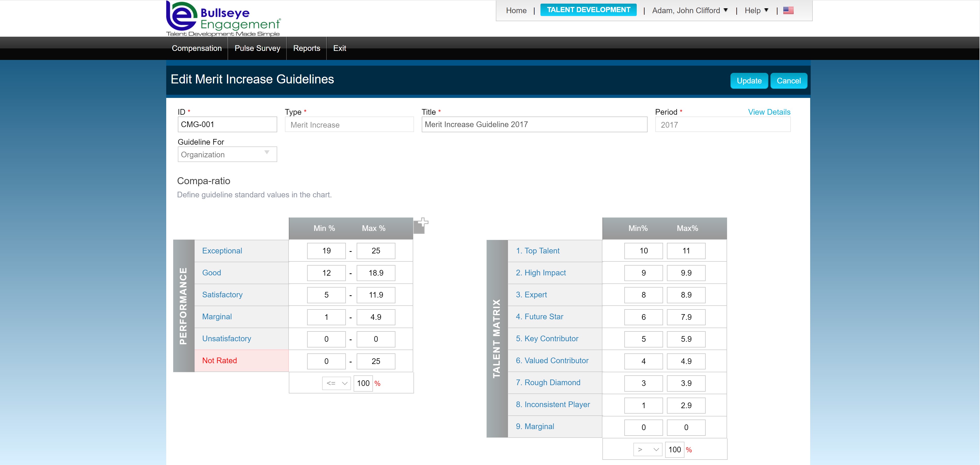Open the Reports menu
The height and width of the screenshot is (465, 980).
click(307, 48)
